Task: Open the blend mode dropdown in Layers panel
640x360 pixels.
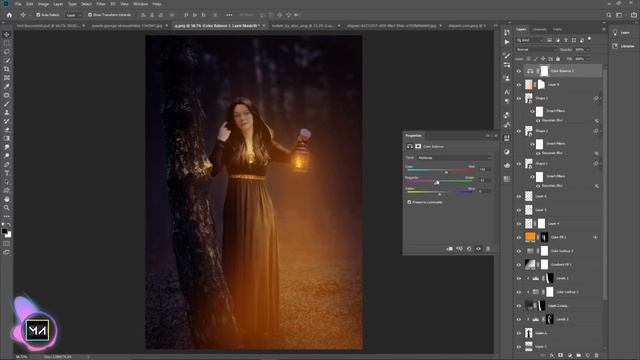Action: point(536,49)
